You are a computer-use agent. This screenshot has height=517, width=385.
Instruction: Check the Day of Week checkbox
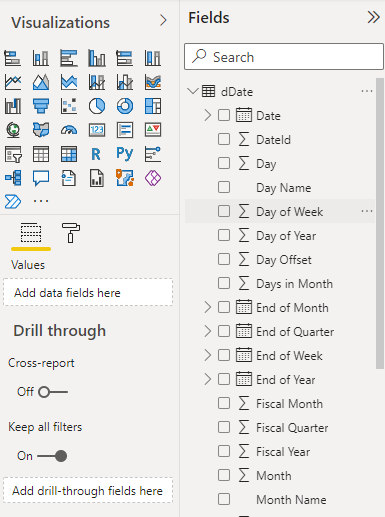pyautogui.click(x=224, y=211)
